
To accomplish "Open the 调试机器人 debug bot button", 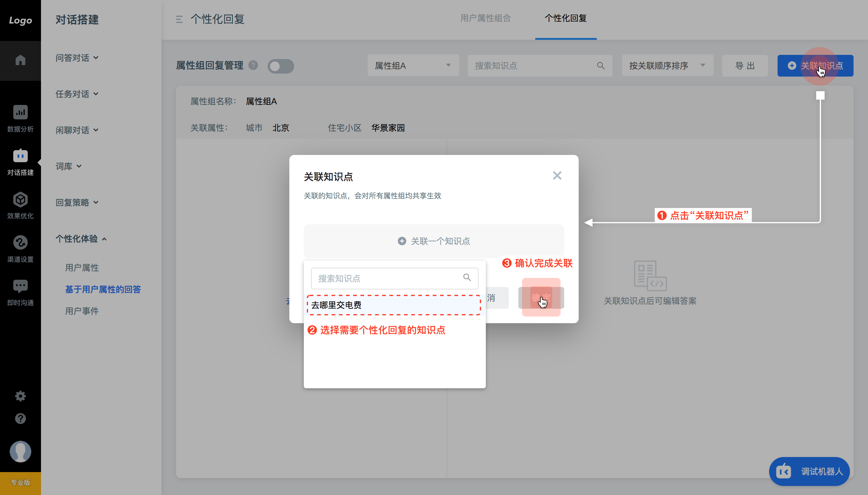I will (809, 471).
